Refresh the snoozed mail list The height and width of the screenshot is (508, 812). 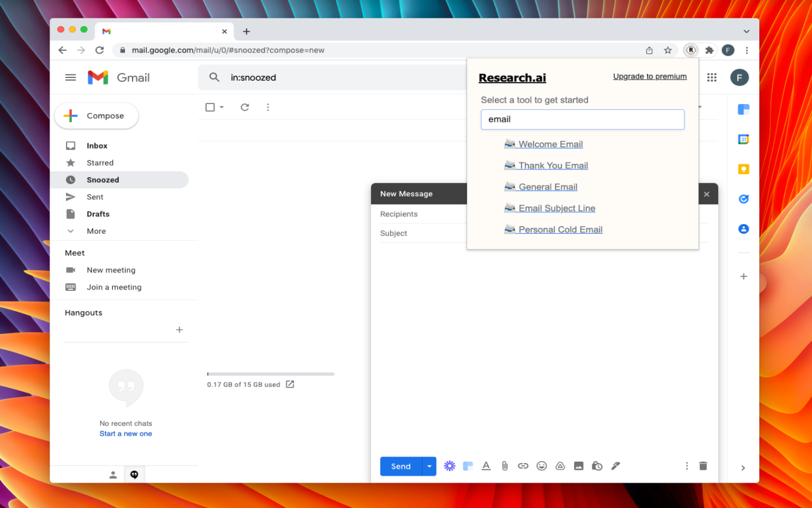click(245, 107)
